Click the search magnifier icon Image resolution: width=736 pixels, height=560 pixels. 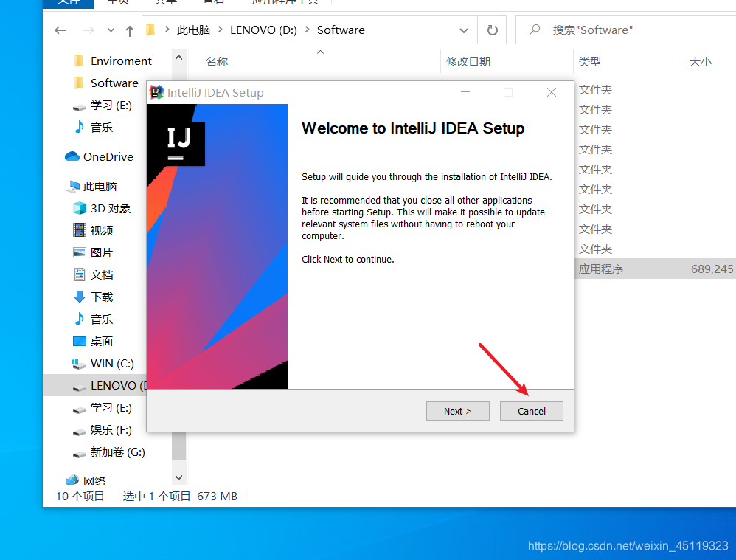coord(534,30)
